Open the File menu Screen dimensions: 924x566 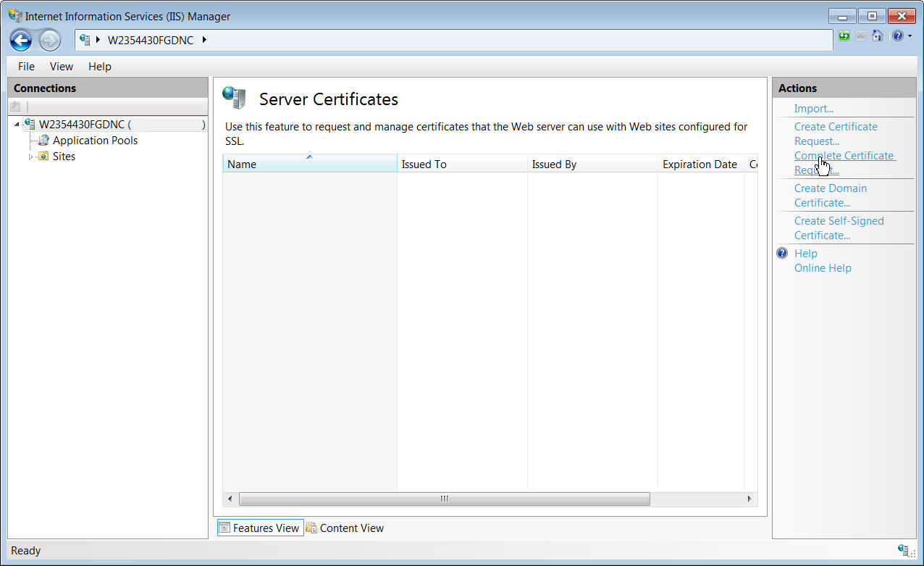(26, 67)
